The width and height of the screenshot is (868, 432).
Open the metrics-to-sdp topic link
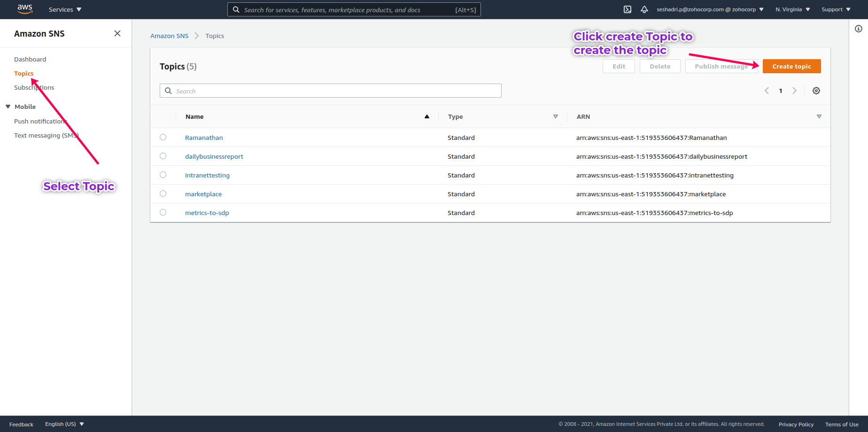point(207,213)
